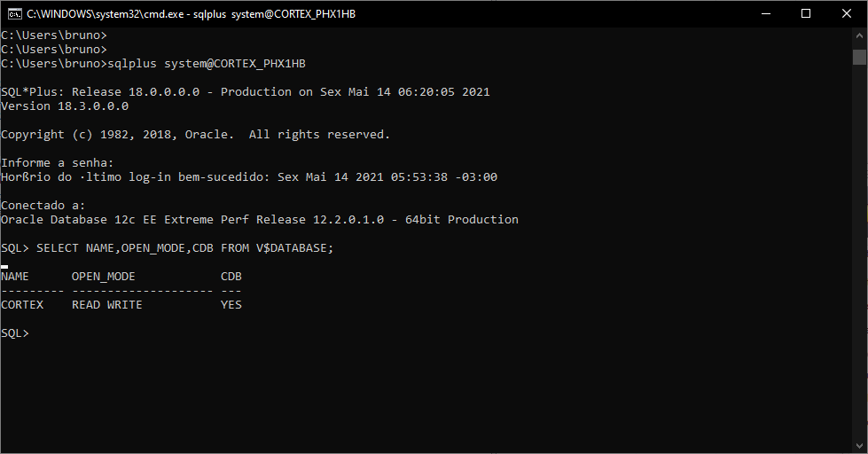Click the empty scrollbar track below thumb

click(x=859, y=249)
